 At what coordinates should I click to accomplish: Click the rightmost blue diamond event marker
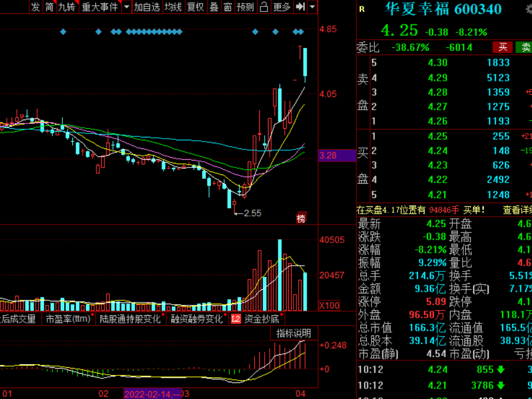[300, 32]
